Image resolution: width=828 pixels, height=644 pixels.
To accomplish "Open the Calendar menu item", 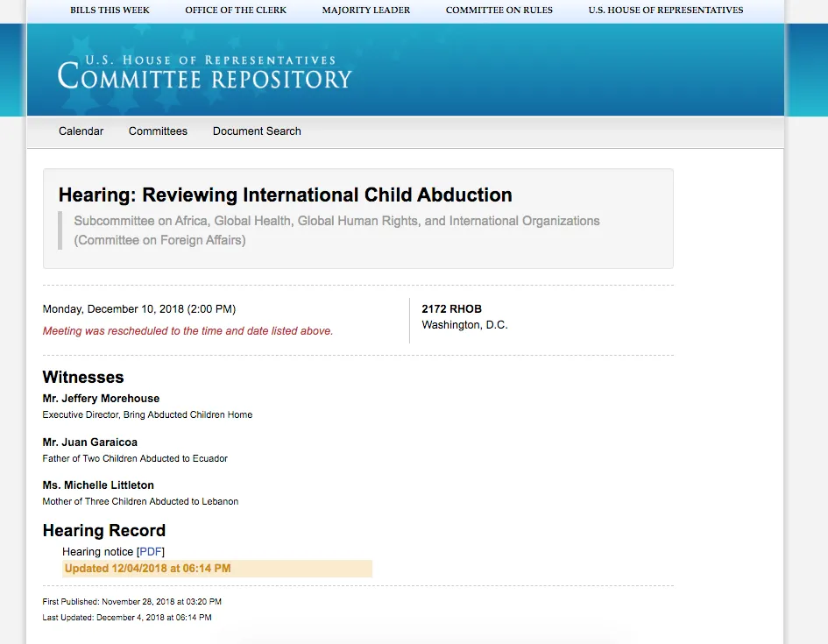I will (81, 131).
